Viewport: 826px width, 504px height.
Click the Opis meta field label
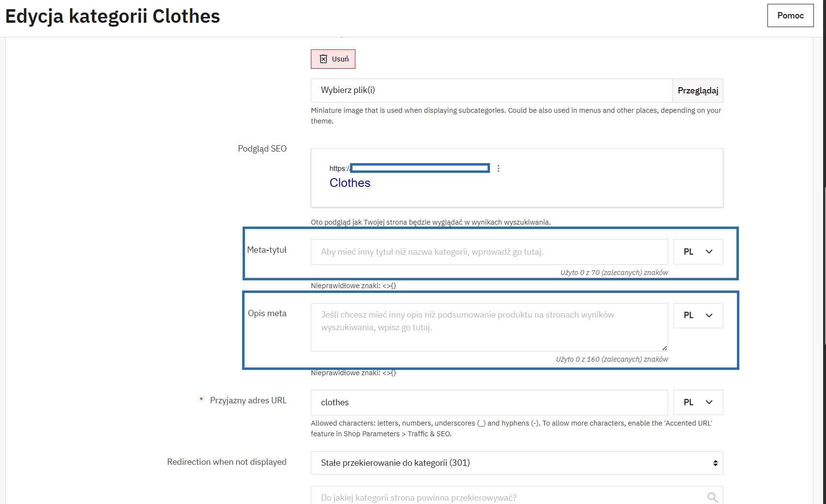click(x=267, y=313)
